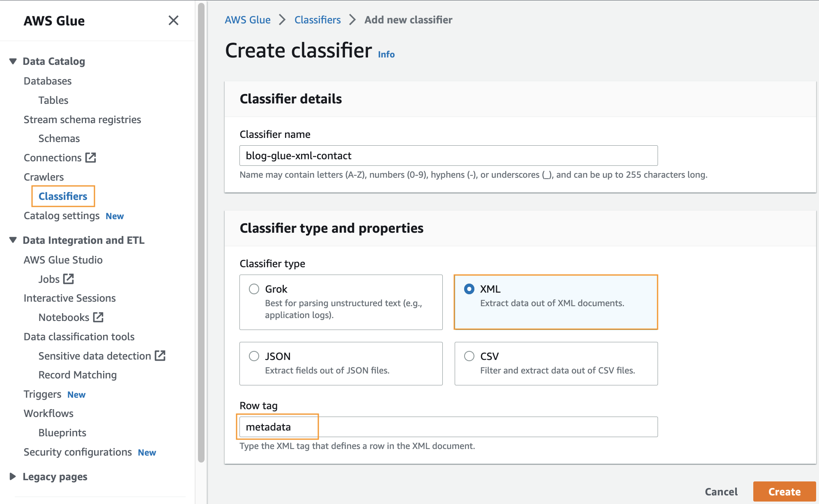The height and width of the screenshot is (504, 819).
Task: Navigate to AWS Glue breadcrumb link
Action: pyautogui.click(x=248, y=20)
